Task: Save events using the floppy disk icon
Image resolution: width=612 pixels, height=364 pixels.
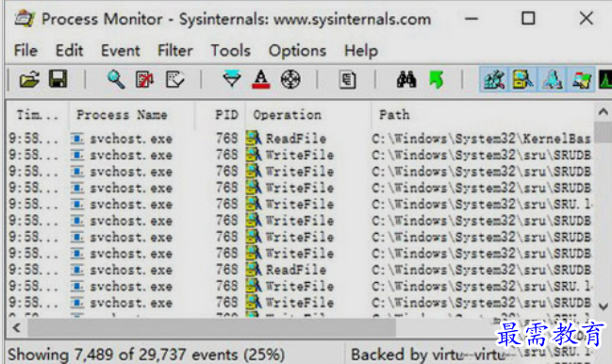Action: (58, 79)
